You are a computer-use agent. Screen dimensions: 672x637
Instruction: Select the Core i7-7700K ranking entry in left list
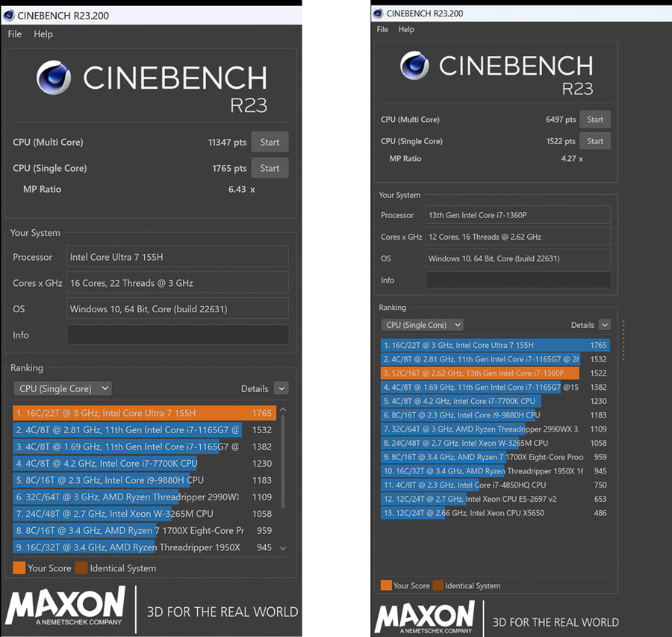click(x=144, y=464)
